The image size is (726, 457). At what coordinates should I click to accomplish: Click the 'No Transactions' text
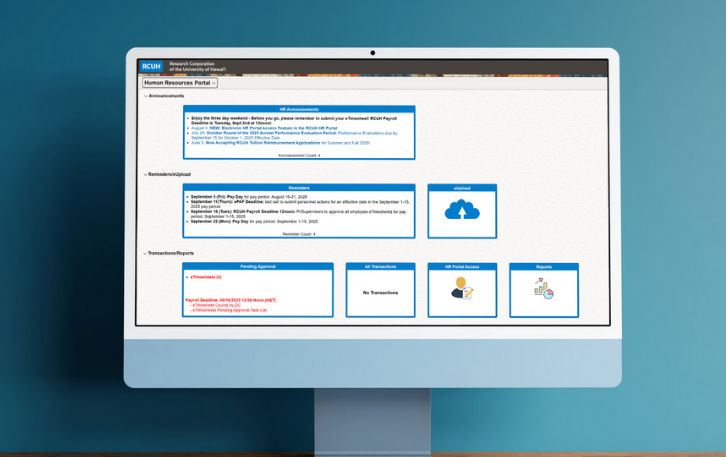pyautogui.click(x=380, y=293)
